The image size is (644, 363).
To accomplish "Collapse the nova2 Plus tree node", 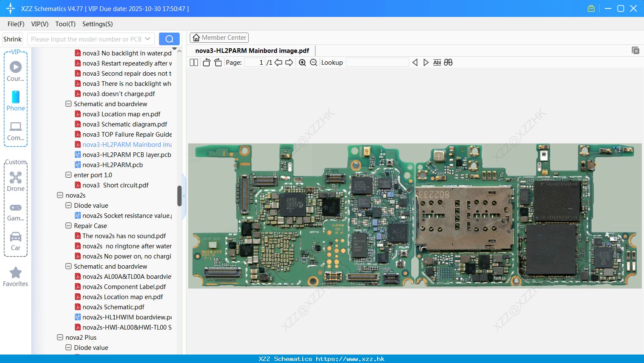I will pos(60,337).
